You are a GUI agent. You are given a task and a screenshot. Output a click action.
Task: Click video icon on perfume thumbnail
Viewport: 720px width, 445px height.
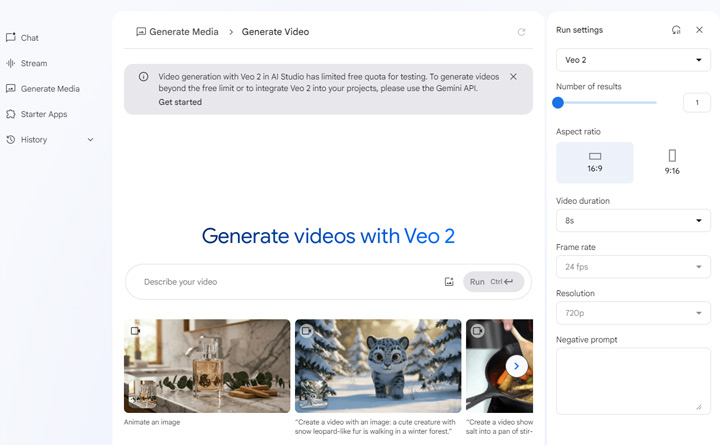135,331
